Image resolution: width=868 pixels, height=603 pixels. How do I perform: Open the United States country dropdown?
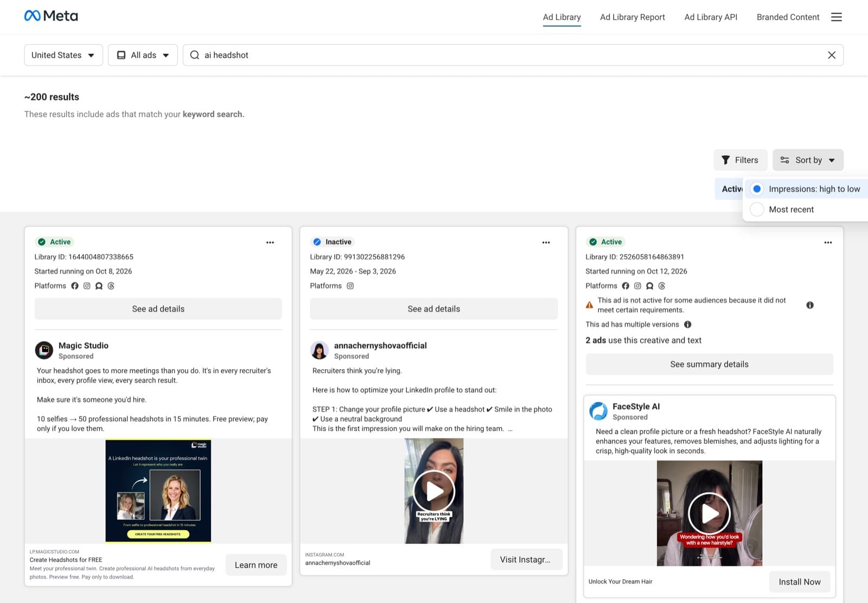(x=63, y=55)
